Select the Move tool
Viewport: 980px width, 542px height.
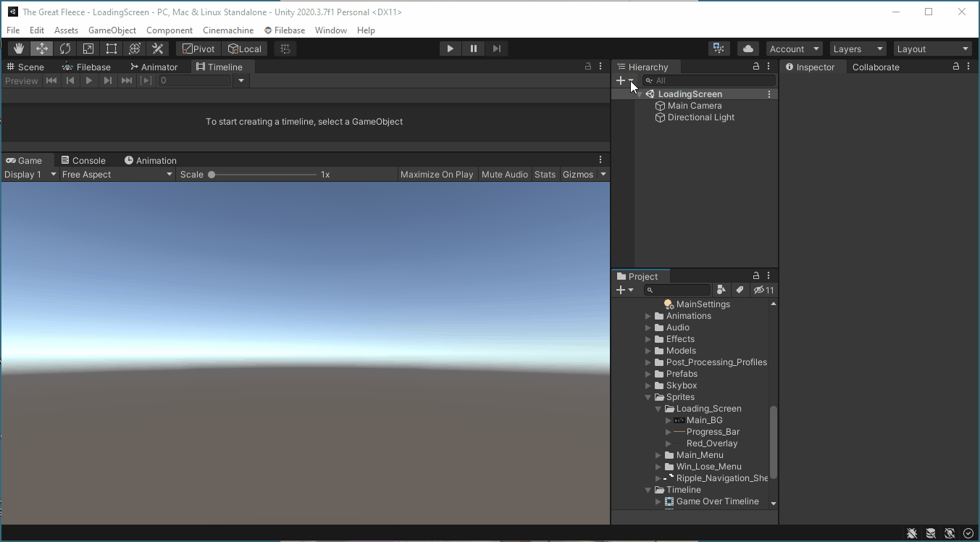42,49
